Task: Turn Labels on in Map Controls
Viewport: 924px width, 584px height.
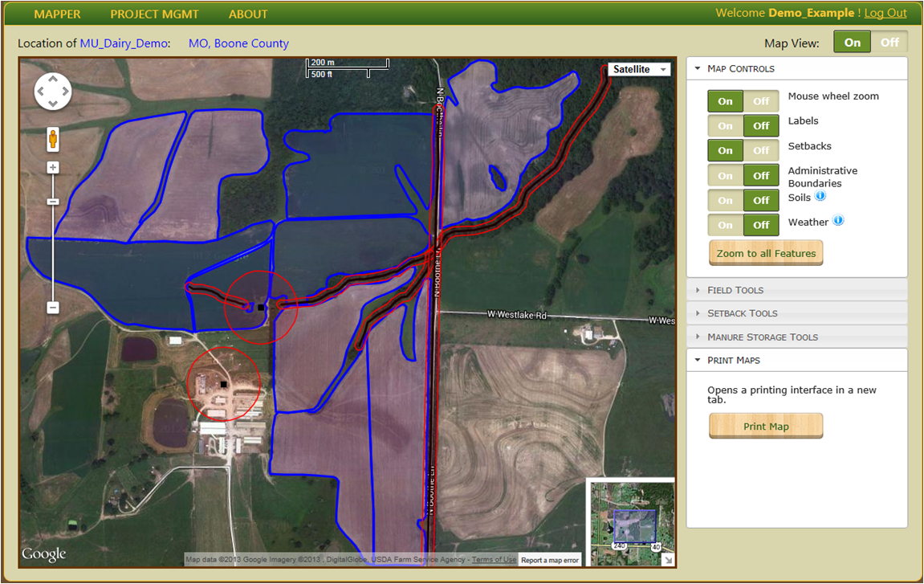Action: [x=725, y=125]
